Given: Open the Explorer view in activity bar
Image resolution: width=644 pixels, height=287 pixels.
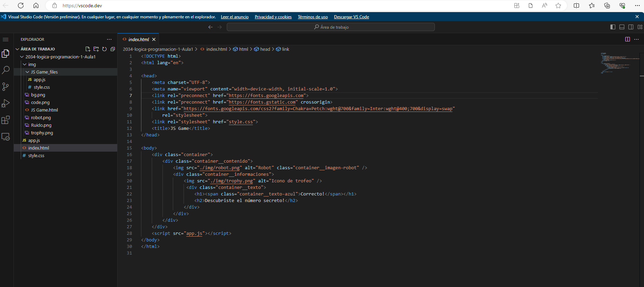Looking at the screenshot, I should (6, 53).
